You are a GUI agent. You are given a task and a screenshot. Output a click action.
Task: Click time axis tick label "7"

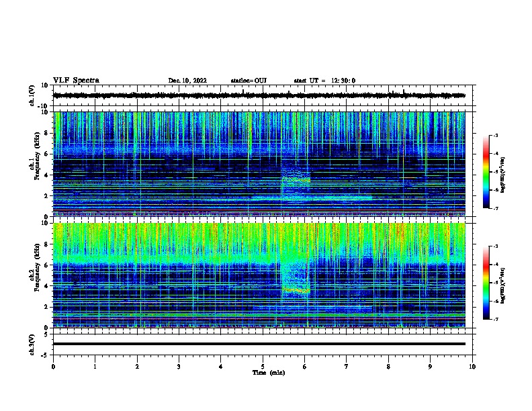347,367
